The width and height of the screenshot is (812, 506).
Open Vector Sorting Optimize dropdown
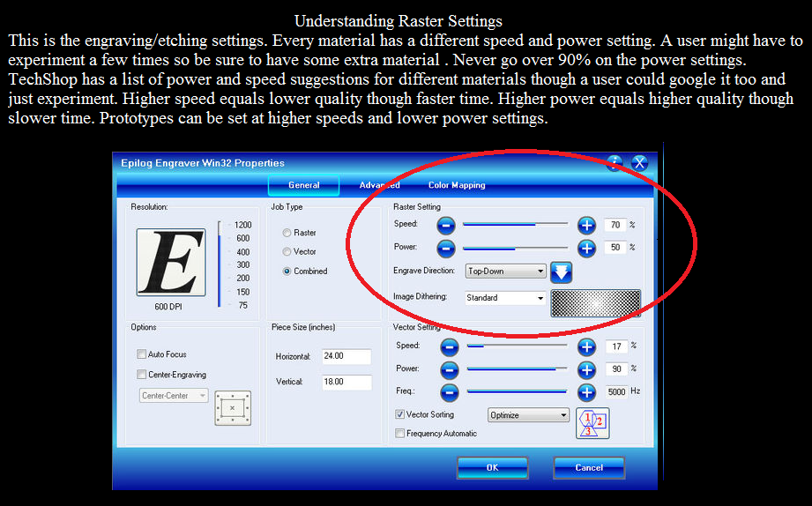pyautogui.click(x=528, y=415)
